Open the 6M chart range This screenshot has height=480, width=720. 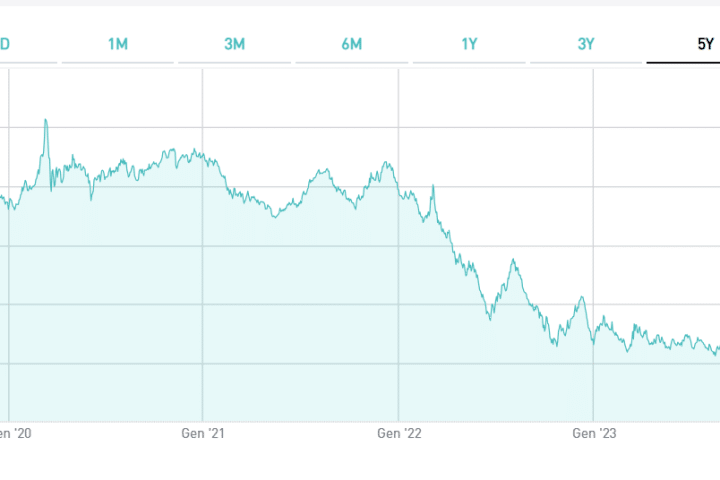352,43
